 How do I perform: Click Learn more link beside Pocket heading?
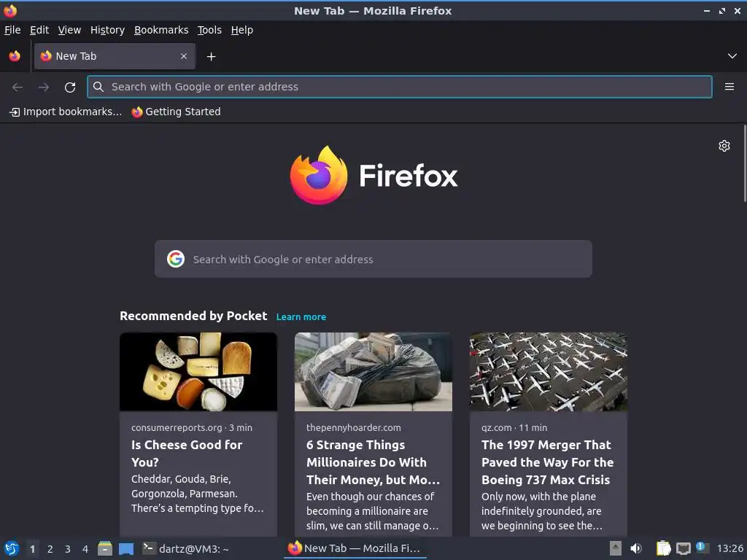coord(301,316)
